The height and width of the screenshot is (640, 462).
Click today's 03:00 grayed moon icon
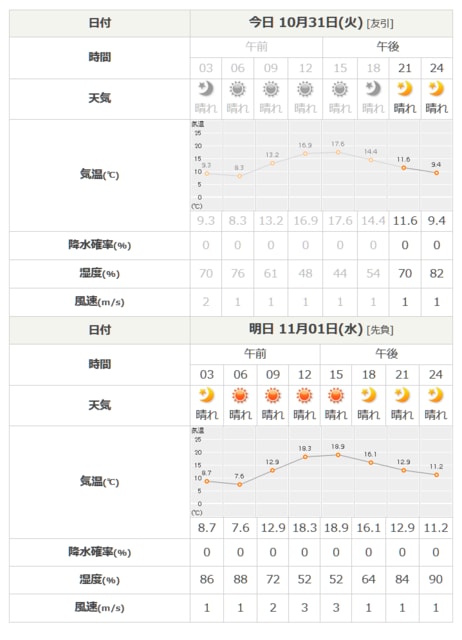[x=206, y=89]
